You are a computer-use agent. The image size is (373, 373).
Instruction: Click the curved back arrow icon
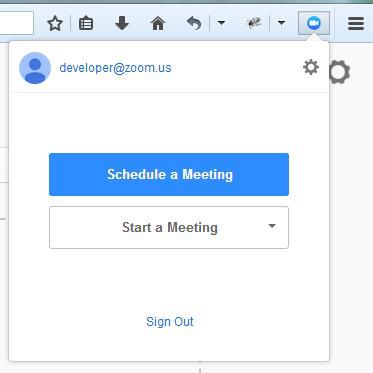tap(194, 23)
